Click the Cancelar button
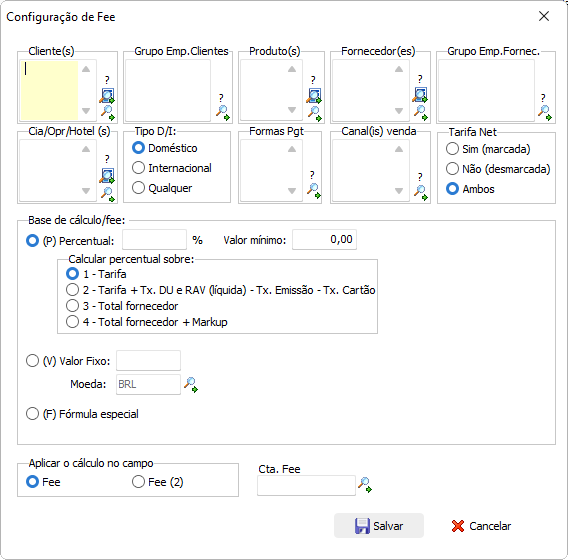The image size is (568, 560). [481, 526]
